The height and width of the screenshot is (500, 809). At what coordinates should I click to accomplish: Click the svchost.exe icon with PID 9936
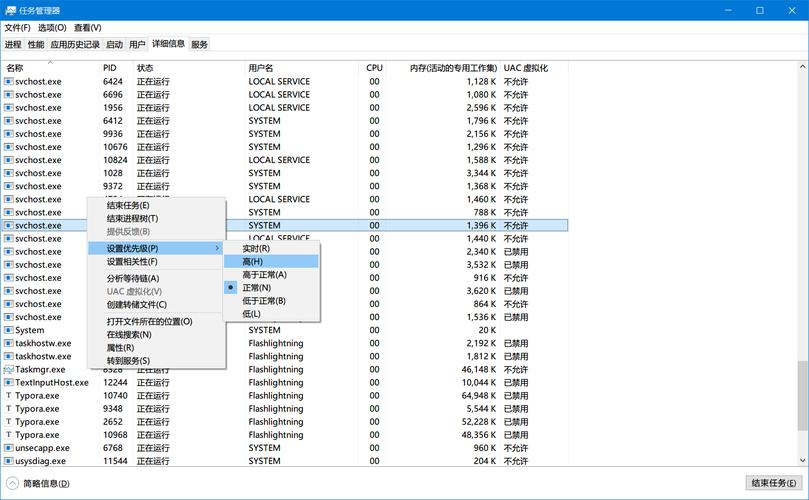[9, 134]
